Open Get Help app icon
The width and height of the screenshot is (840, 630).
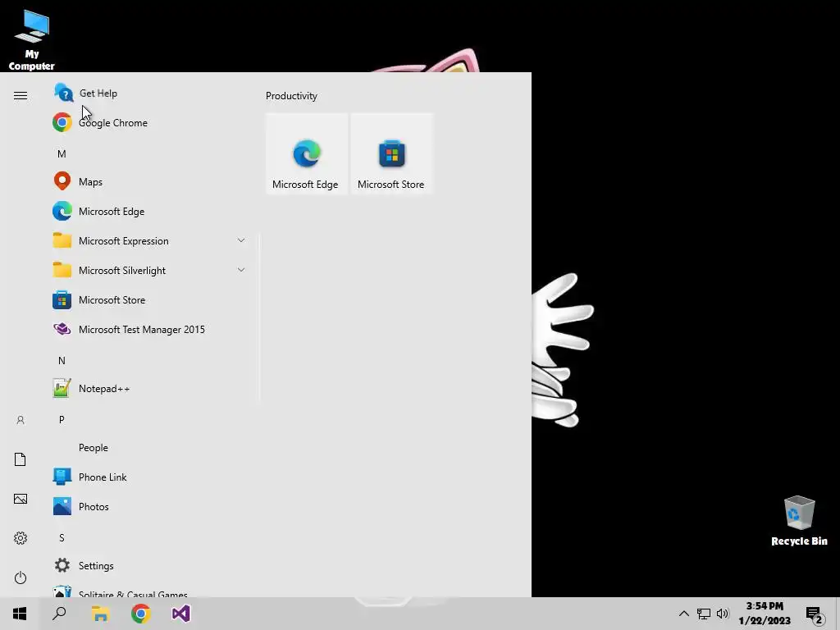pyautogui.click(x=63, y=94)
